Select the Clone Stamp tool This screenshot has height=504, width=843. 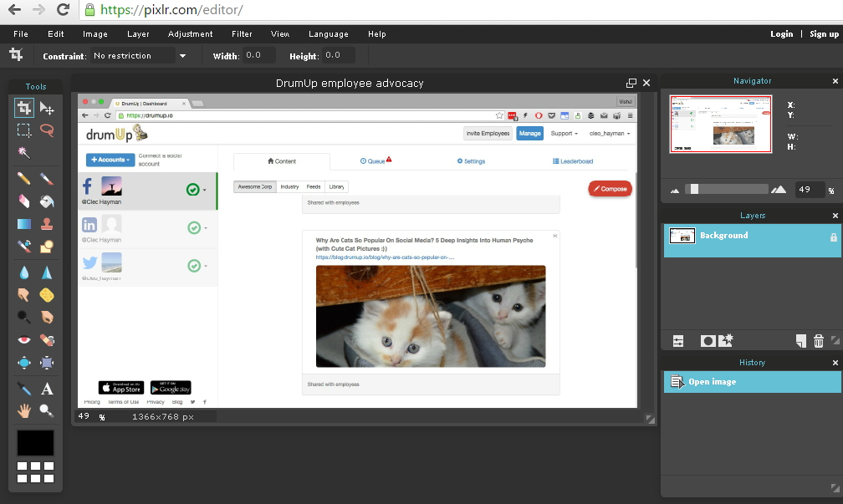47,223
